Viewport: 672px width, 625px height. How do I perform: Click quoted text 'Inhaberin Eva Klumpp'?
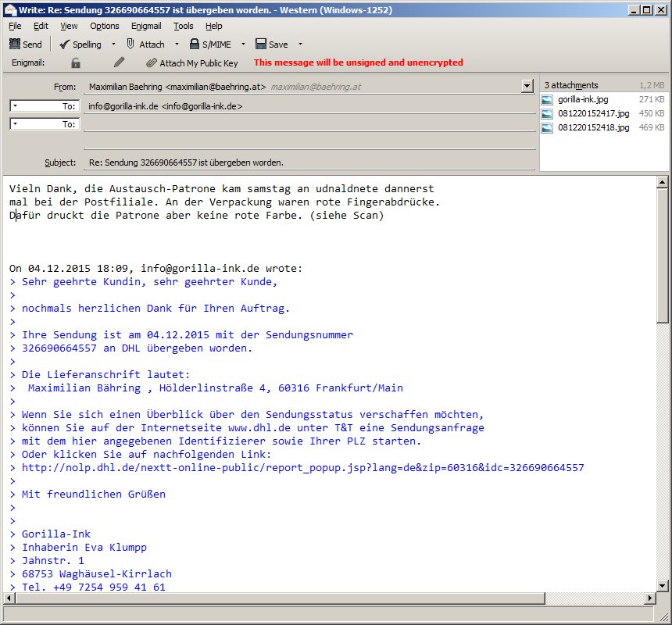[x=84, y=548]
